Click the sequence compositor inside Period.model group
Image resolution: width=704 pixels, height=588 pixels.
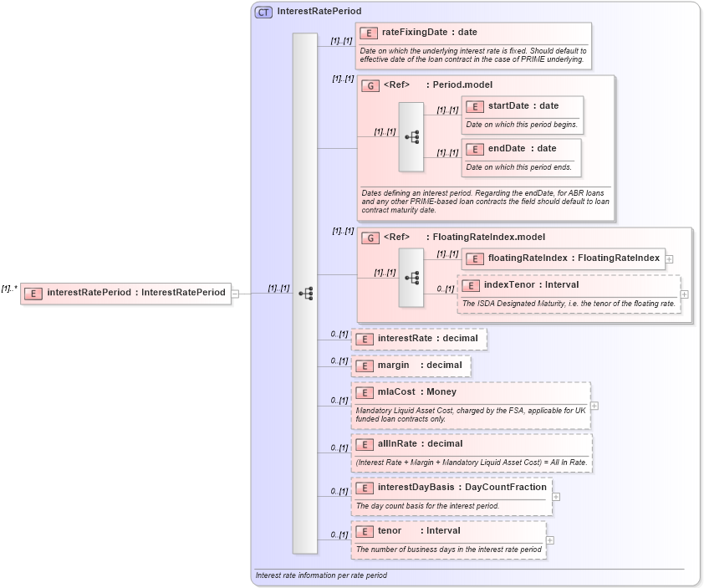(411, 137)
